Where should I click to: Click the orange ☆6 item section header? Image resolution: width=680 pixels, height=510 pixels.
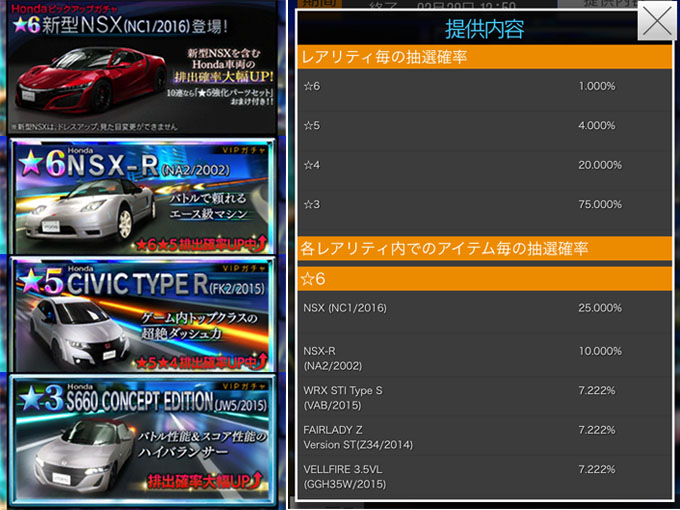484,279
